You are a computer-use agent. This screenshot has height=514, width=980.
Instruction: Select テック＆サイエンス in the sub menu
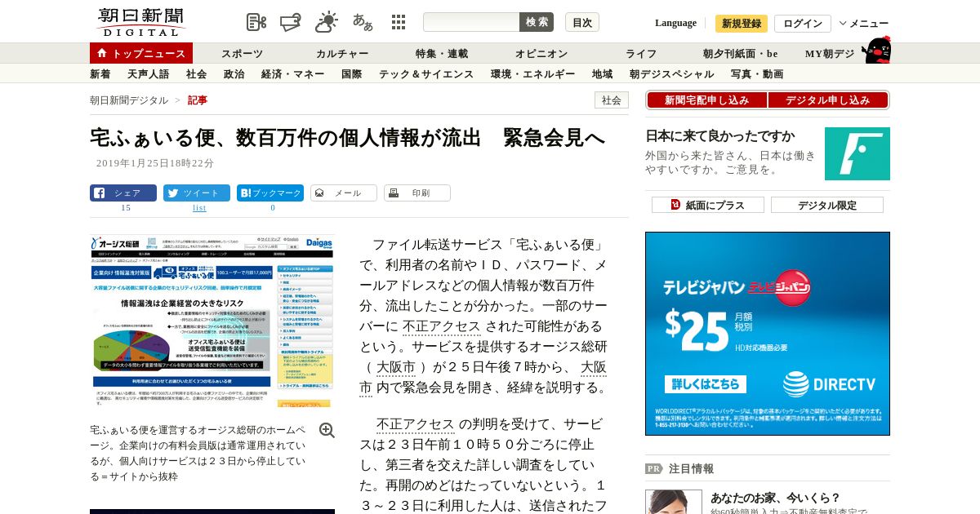pos(426,74)
